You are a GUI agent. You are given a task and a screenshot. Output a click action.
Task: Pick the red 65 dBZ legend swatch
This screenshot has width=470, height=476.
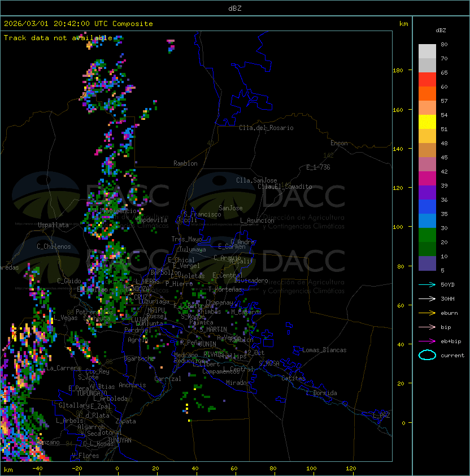click(427, 79)
